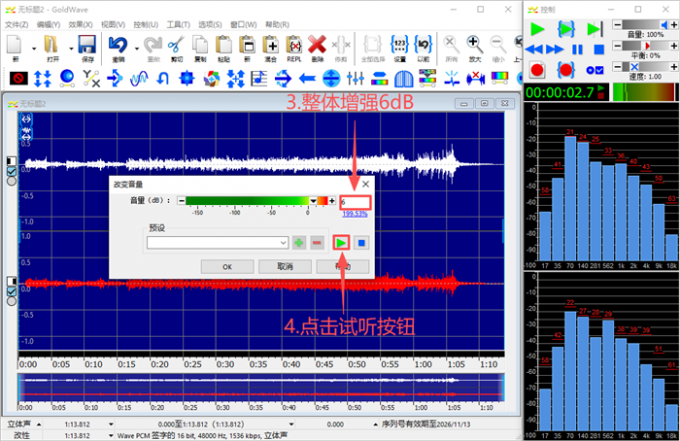Open the dropdown arrow on the volume slider
The image size is (680, 441).
coord(313,201)
